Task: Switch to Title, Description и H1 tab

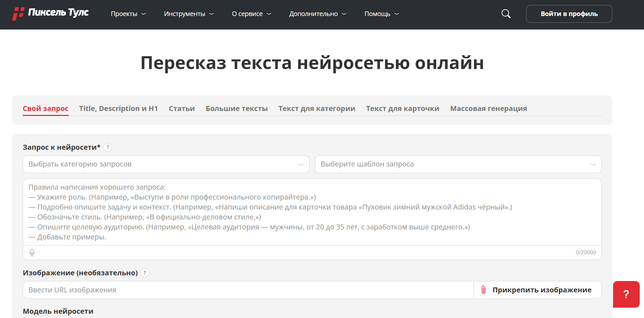Action: [x=118, y=108]
